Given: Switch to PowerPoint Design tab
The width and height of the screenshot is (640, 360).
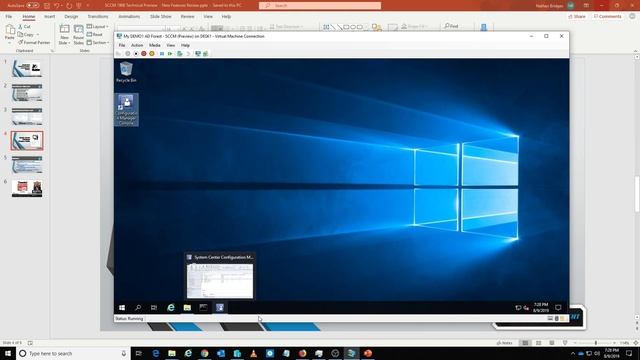Looking at the screenshot, I should coord(71,16).
